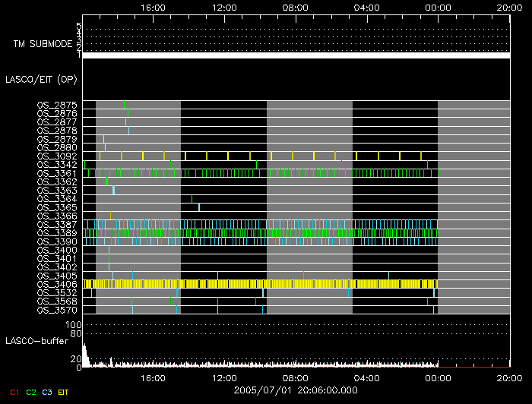Select the green C2 legend entry
The image size is (532, 404).
point(31,391)
